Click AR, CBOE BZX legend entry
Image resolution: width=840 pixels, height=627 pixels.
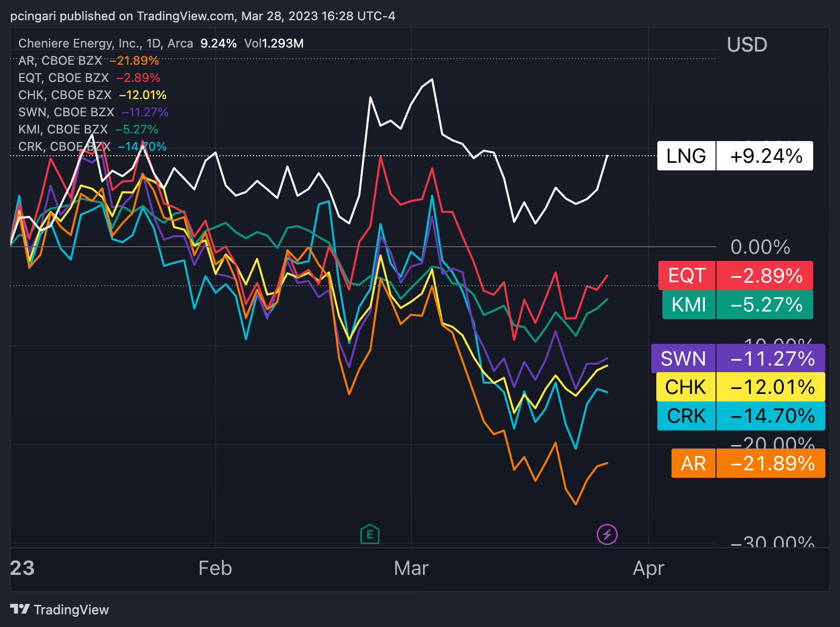(x=89, y=61)
